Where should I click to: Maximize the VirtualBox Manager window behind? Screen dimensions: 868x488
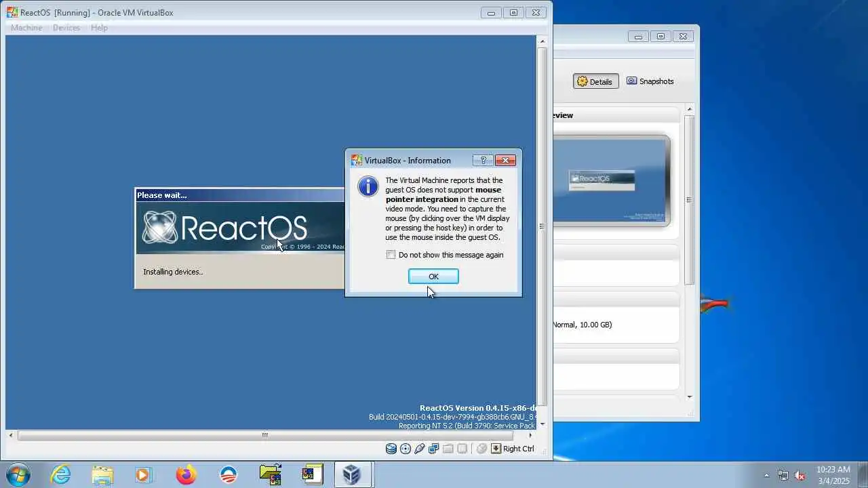(660, 37)
